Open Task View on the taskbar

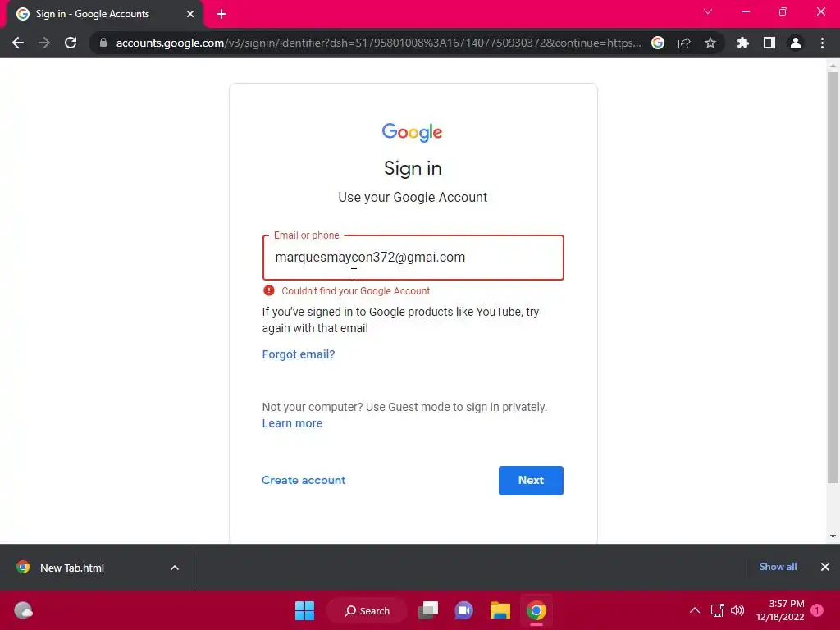pyautogui.click(x=428, y=610)
